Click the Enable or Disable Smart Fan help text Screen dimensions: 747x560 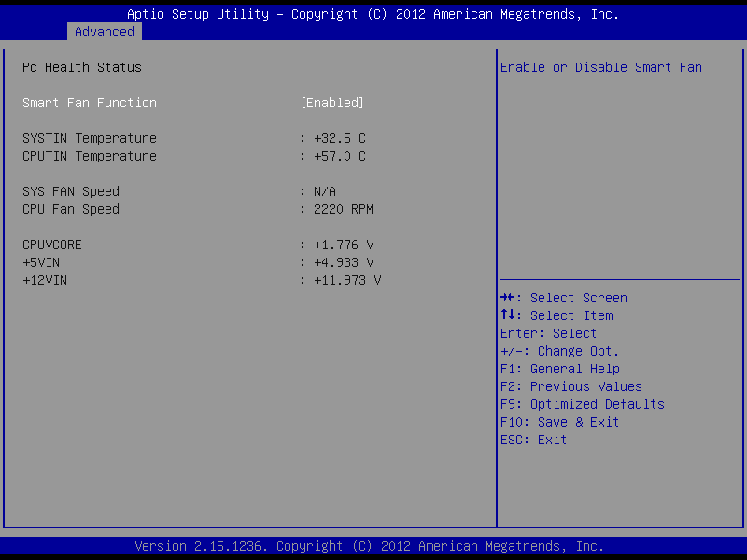tap(601, 67)
